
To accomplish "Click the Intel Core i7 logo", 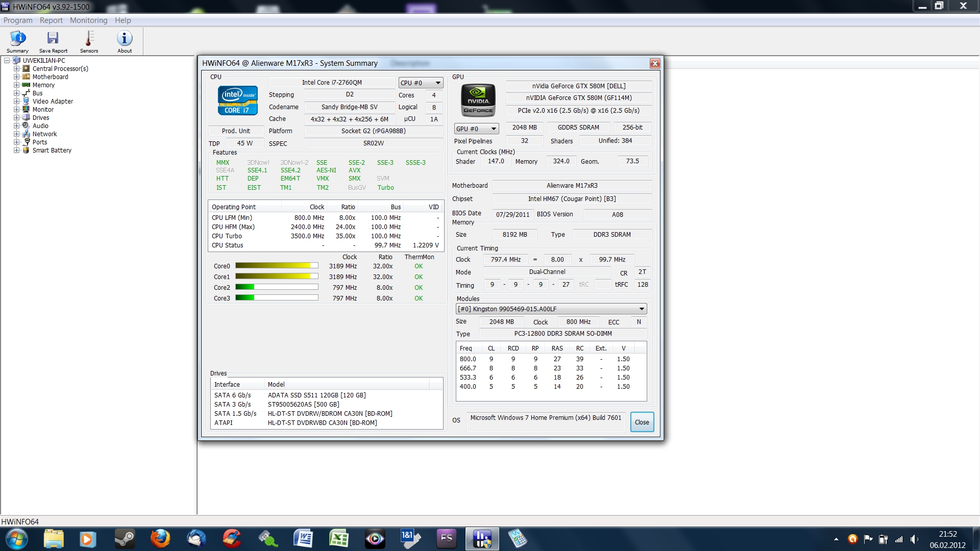I will [237, 101].
